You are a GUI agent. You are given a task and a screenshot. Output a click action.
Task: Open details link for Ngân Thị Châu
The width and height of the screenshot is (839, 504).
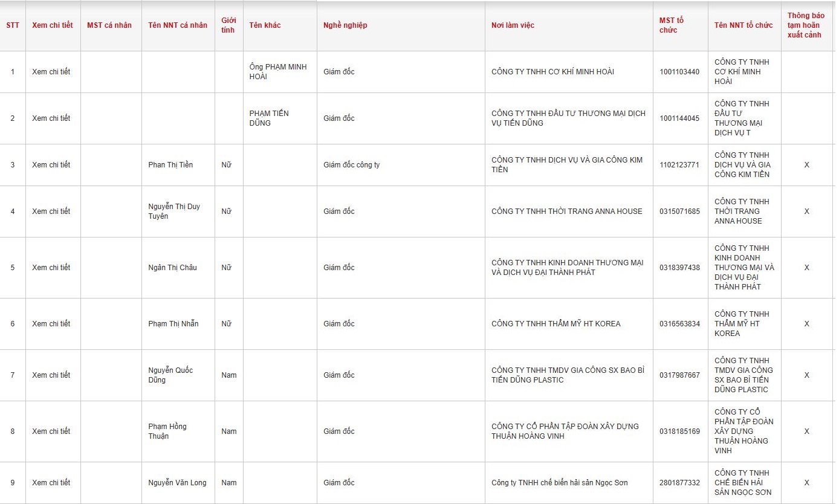click(x=51, y=268)
